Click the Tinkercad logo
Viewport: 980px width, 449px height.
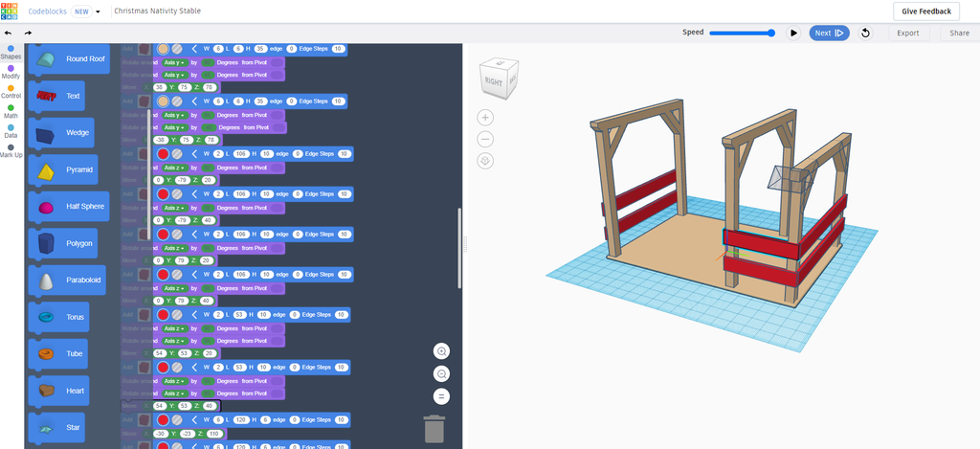pyautogui.click(x=11, y=11)
